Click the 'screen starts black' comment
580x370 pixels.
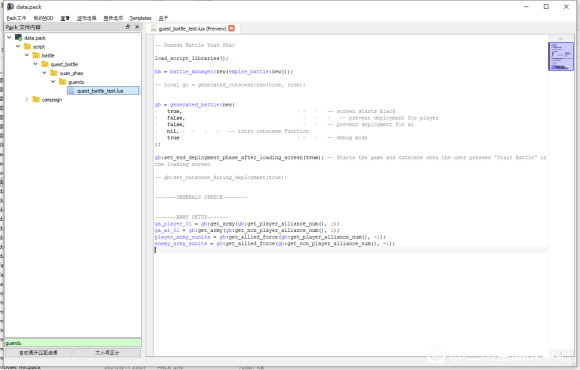361,111
